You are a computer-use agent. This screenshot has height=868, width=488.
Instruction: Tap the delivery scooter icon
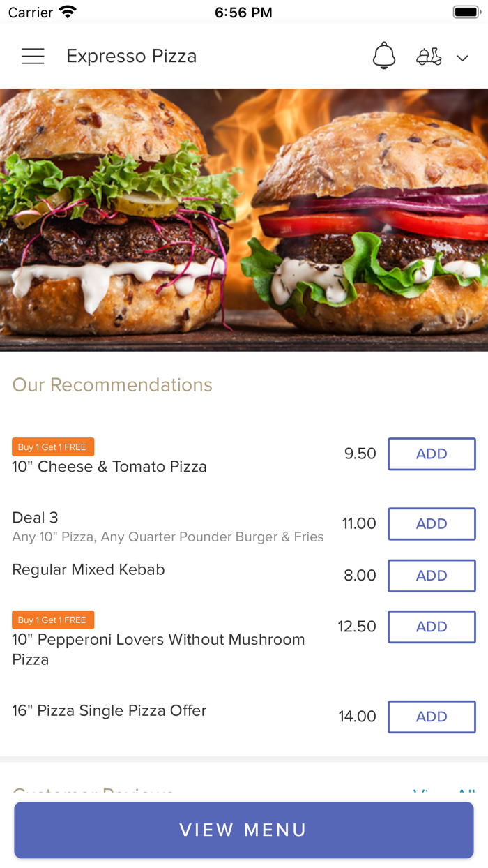(x=429, y=57)
